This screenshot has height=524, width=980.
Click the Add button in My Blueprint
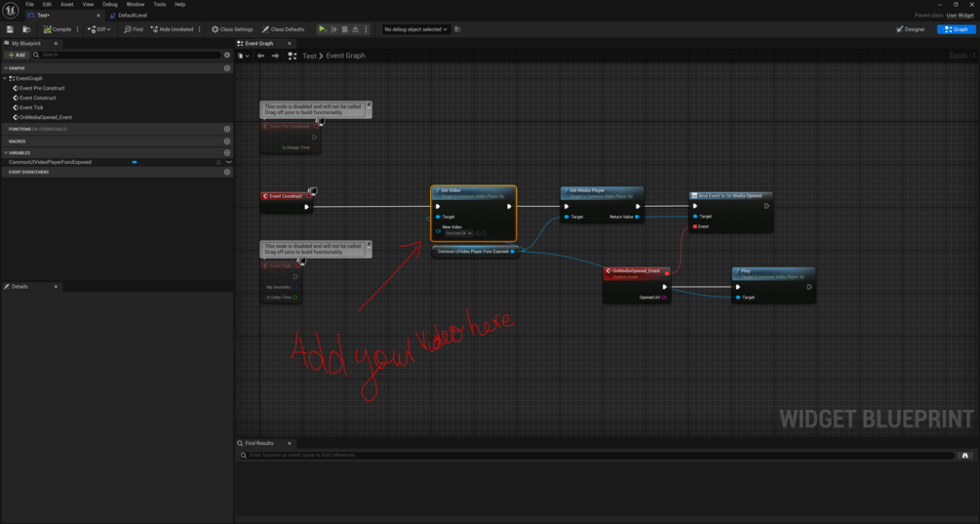tap(17, 55)
